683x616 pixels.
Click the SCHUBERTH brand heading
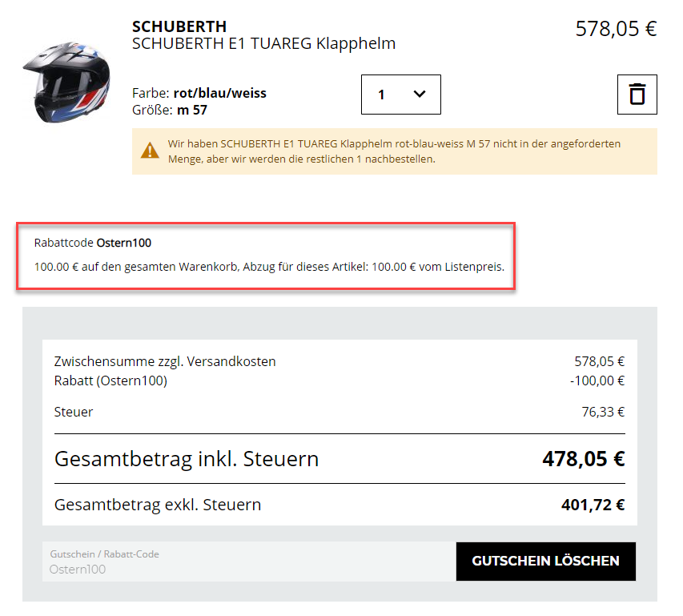coord(179,26)
